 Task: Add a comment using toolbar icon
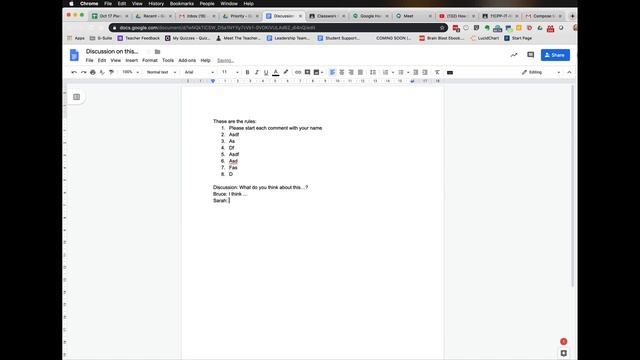point(307,72)
